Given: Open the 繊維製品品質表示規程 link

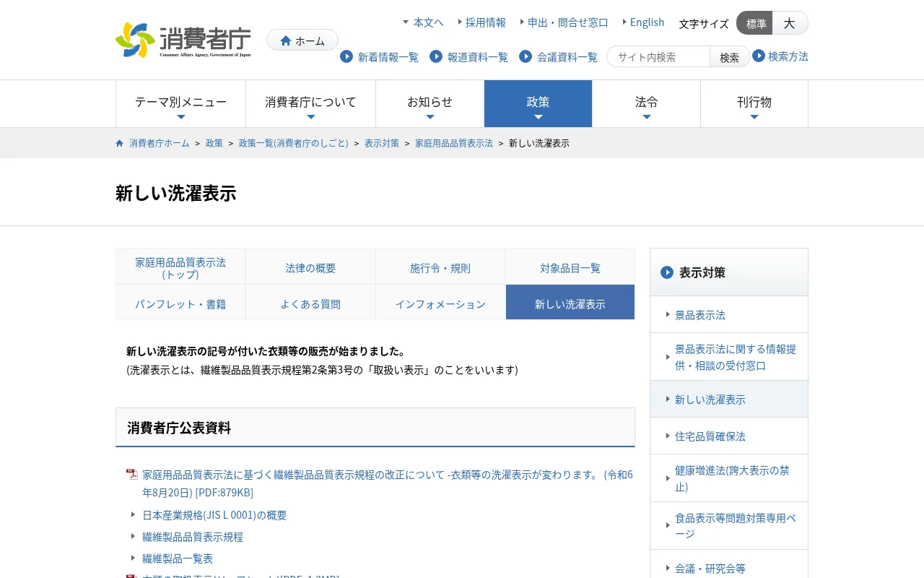Looking at the screenshot, I should point(193,537).
